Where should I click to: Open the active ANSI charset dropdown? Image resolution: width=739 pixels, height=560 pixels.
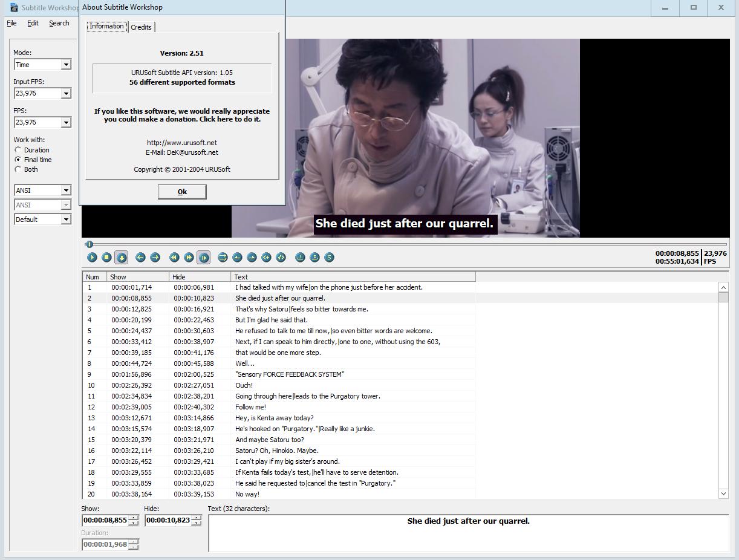point(42,190)
